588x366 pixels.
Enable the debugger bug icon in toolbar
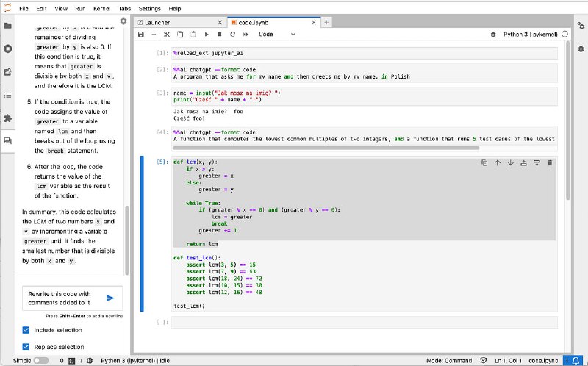(x=493, y=34)
